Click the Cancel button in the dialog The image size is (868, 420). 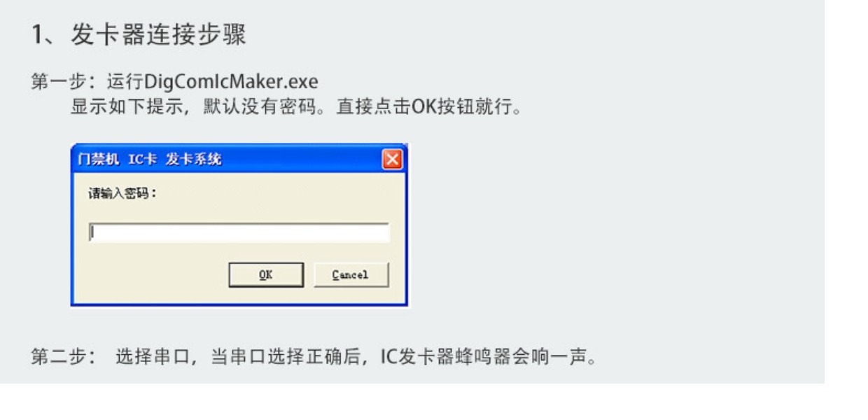click(x=351, y=275)
